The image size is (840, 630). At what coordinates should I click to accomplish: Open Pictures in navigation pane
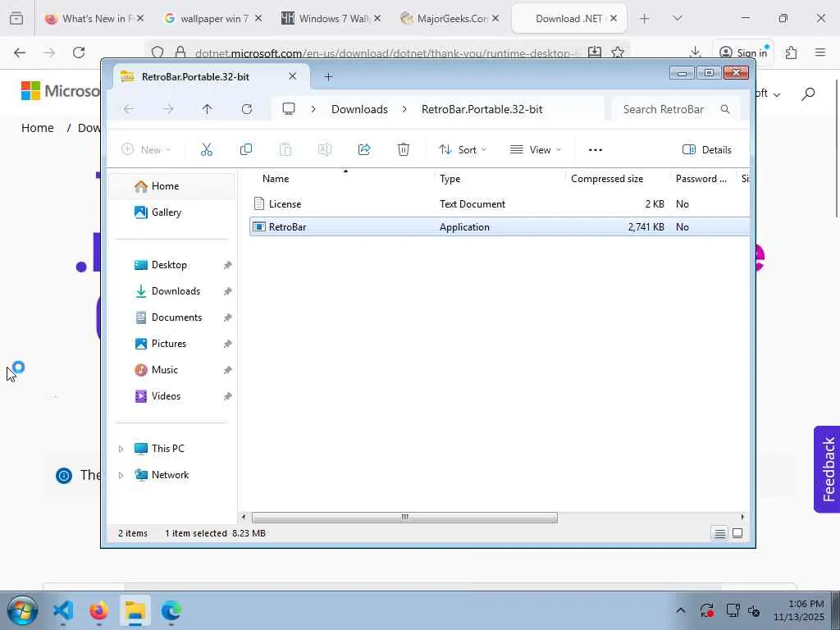(171, 344)
